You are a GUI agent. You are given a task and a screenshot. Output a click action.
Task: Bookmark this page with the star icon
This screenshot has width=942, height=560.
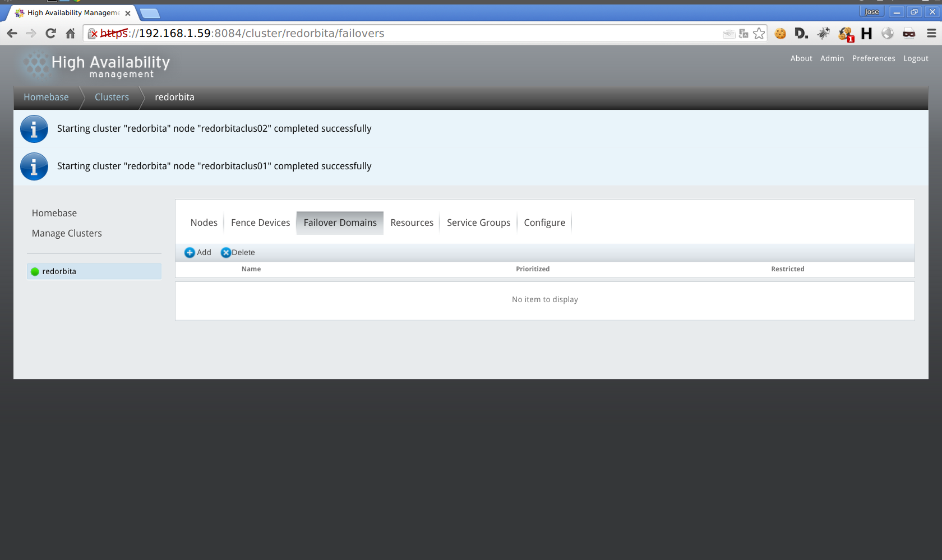[x=759, y=34]
